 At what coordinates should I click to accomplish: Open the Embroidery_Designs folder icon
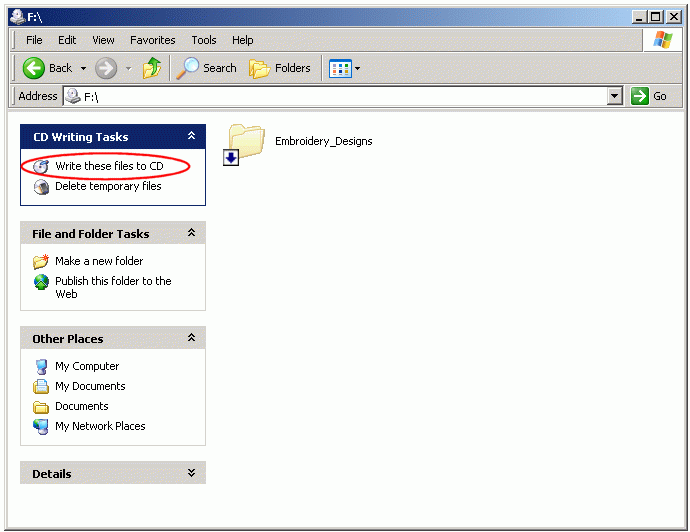pos(245,143)
